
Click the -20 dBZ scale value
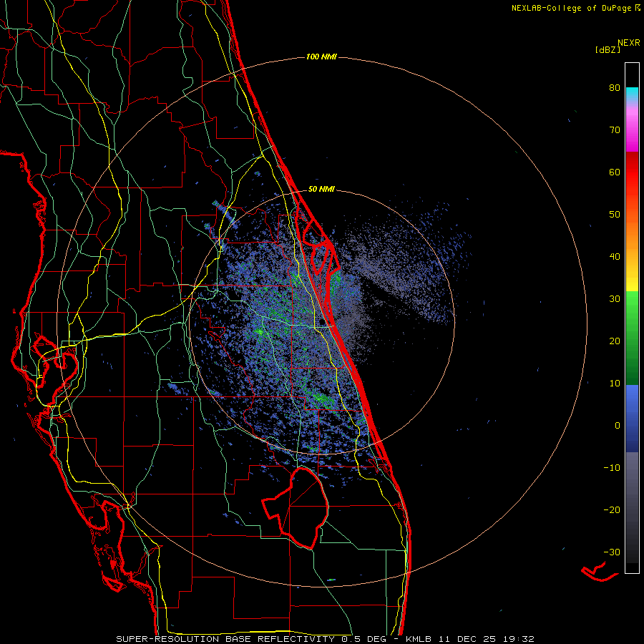coord(612,510)
